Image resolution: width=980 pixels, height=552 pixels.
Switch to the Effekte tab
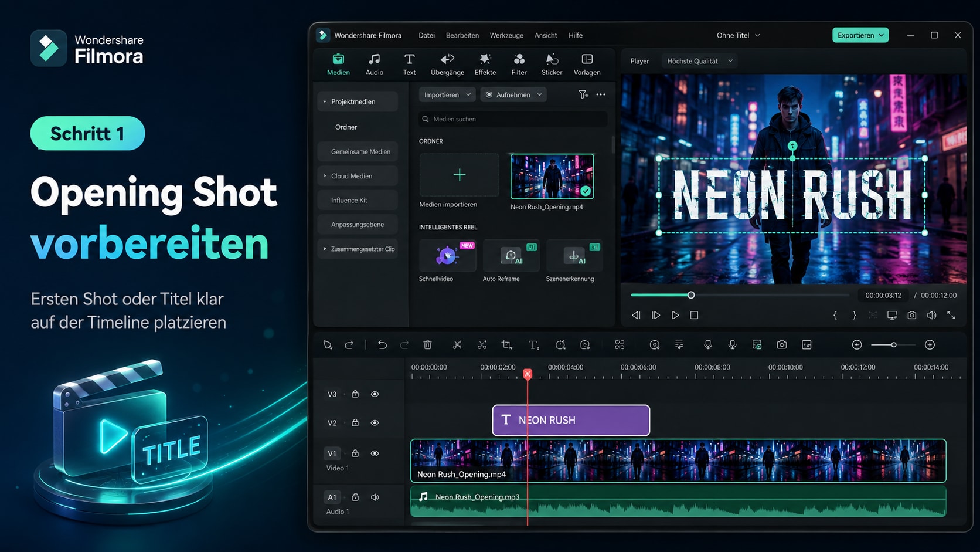tap(485, 65)
